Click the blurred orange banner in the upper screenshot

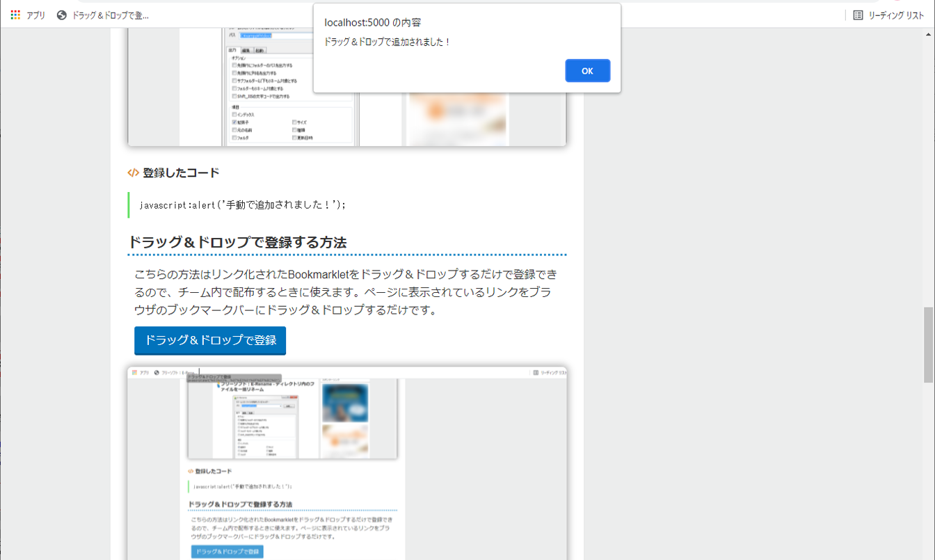(x=457, y=116)
